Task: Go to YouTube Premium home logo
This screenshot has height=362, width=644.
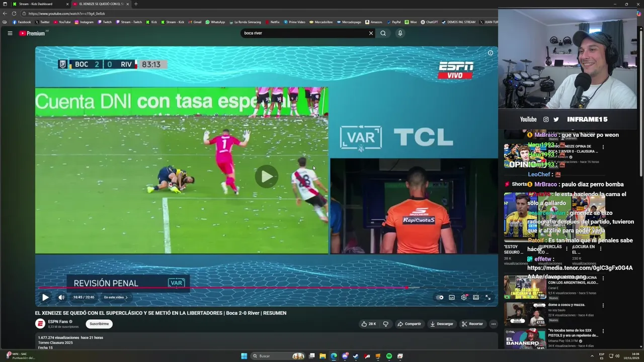Action: (x=33, y=33)
